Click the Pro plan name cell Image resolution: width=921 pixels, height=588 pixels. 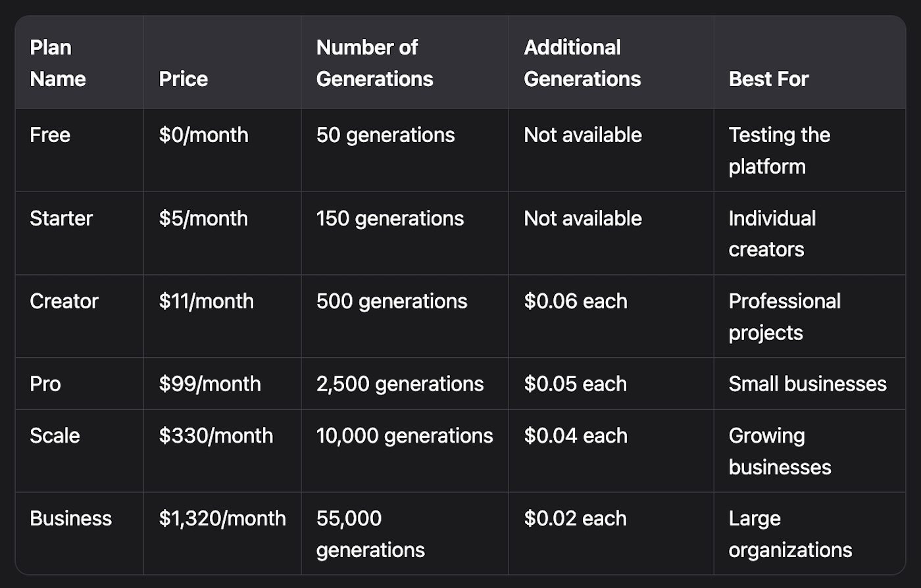click(x=45, y=384)
